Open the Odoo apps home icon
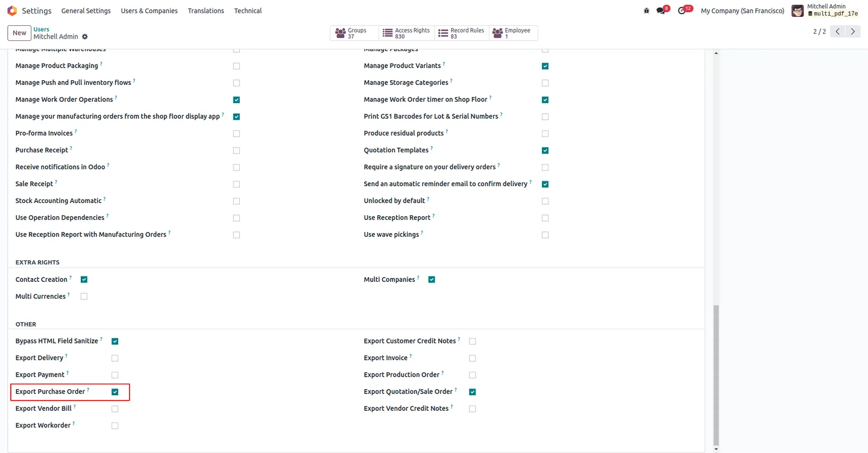Viewport: 868px width, 453px height. click(x=12, y=11)
